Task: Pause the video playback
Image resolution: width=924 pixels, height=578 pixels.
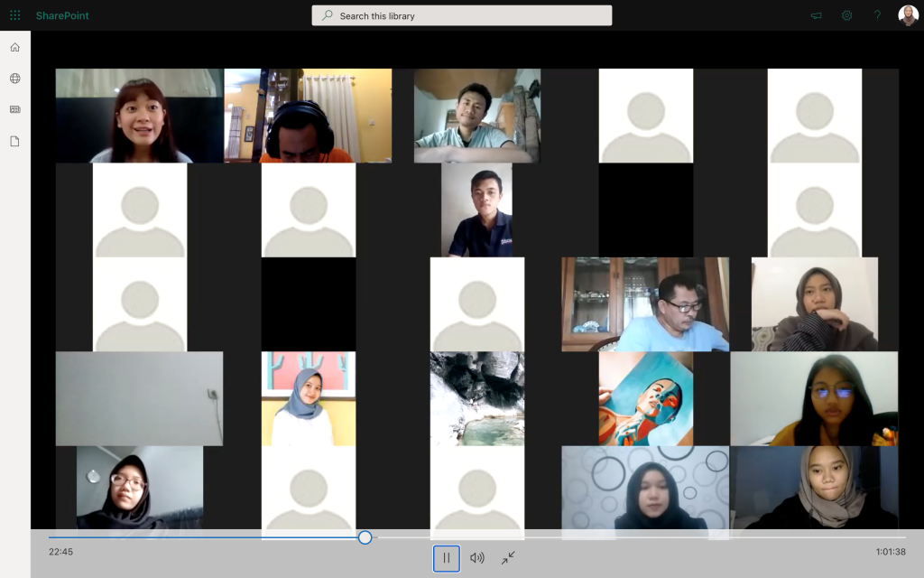Action: click(447, 558)
